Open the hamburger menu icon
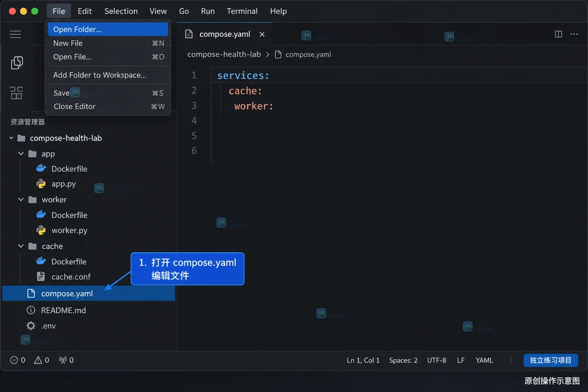The image size is (588, 392). (x=16, y=34)
